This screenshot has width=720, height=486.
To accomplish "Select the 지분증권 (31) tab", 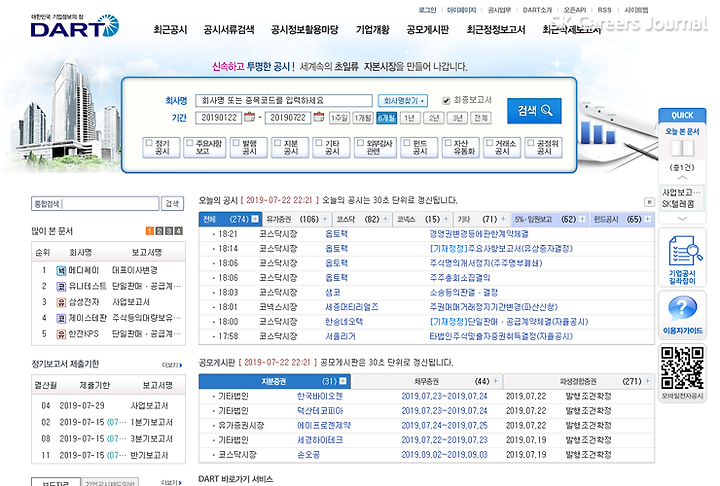I will tap(275, 381).
